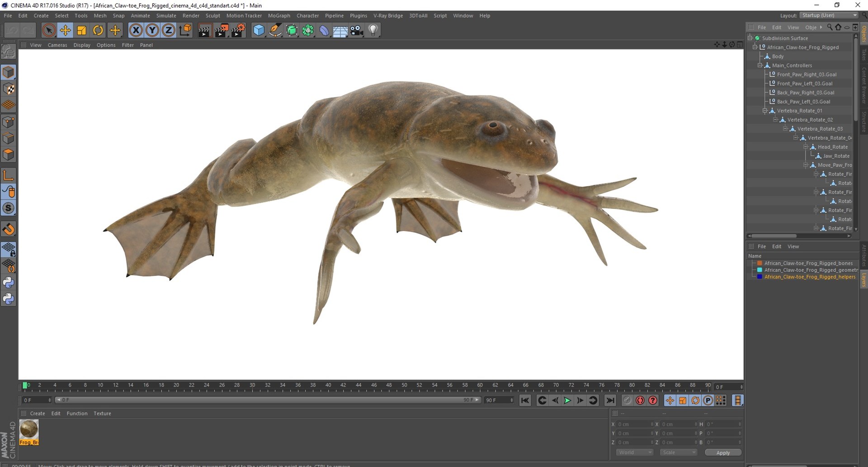This screenshot has width=868, height=467.
Task: Click frame 30 on timeline ruler
Action: coord(252,386)
